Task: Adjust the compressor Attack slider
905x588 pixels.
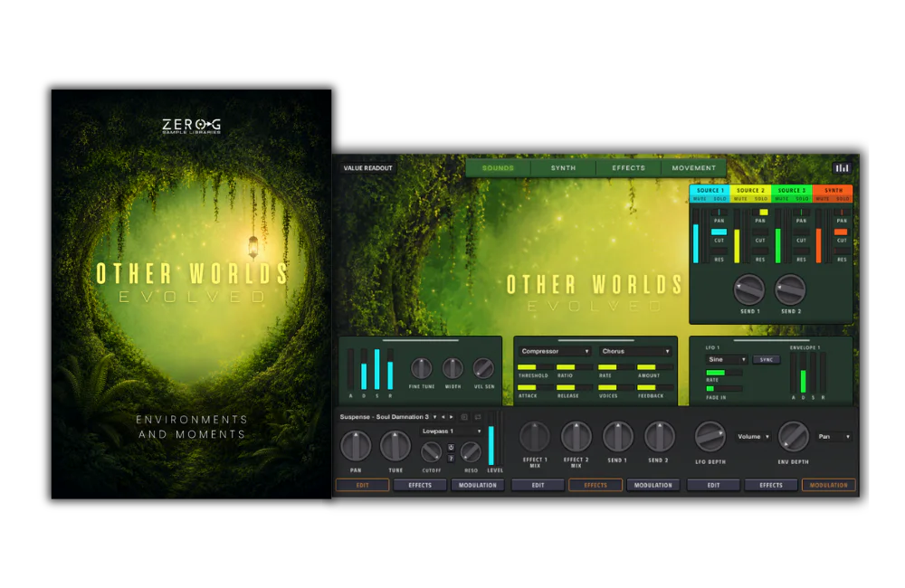Action: [x=535, y=387]
